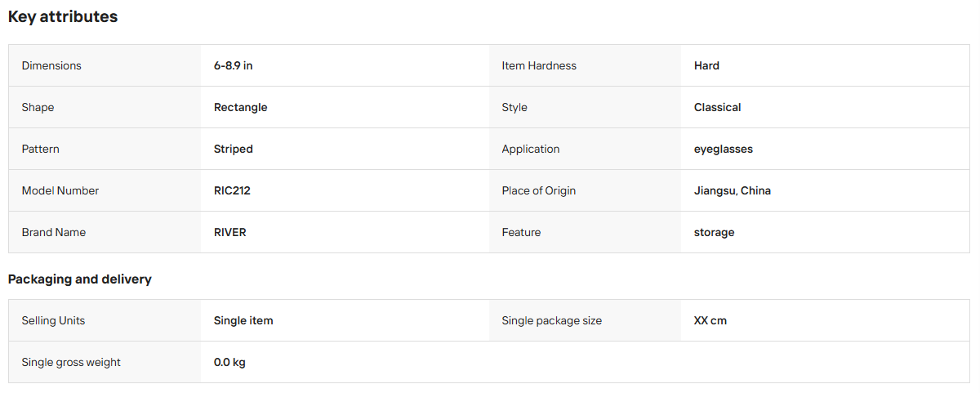The width and height of the screenshot is (980, 393).
Task: Select the Dimensions label cell
Action: click(105, 65)
